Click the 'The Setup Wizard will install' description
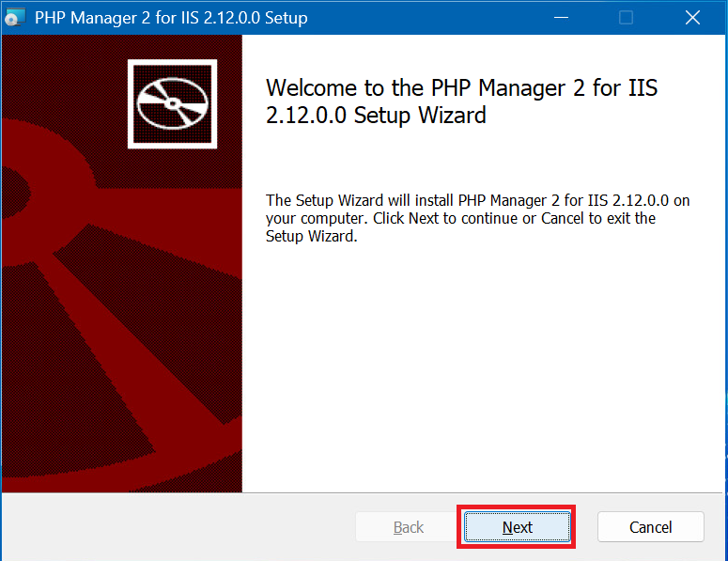The height and width of the screenshot is (561, 728). point(478,200)
